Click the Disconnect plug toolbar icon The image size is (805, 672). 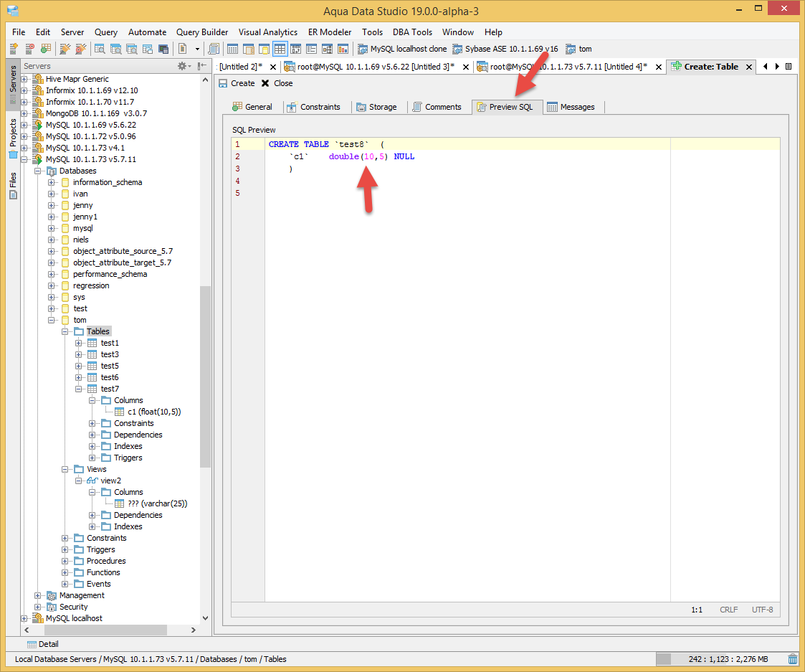[x=80, y=49]
